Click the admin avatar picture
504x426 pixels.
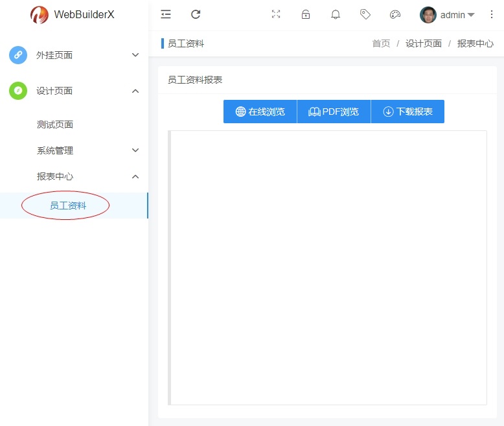428,15
